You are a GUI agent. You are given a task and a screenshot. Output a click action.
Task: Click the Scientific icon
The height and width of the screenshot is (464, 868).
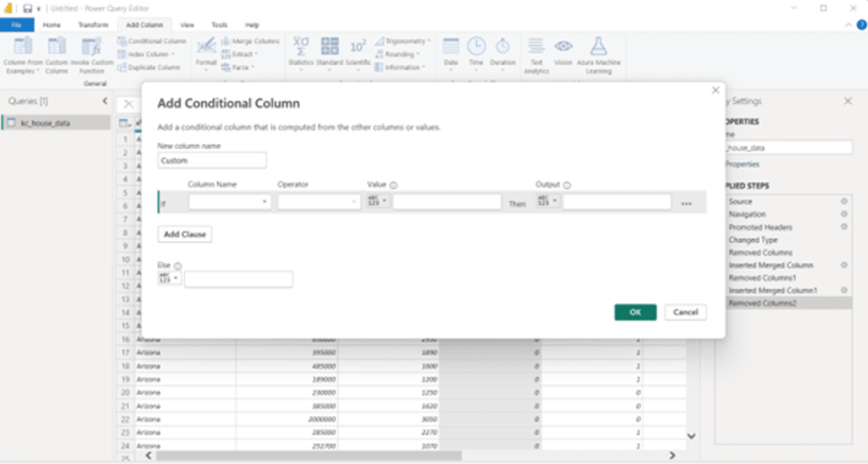coord(358,46)
